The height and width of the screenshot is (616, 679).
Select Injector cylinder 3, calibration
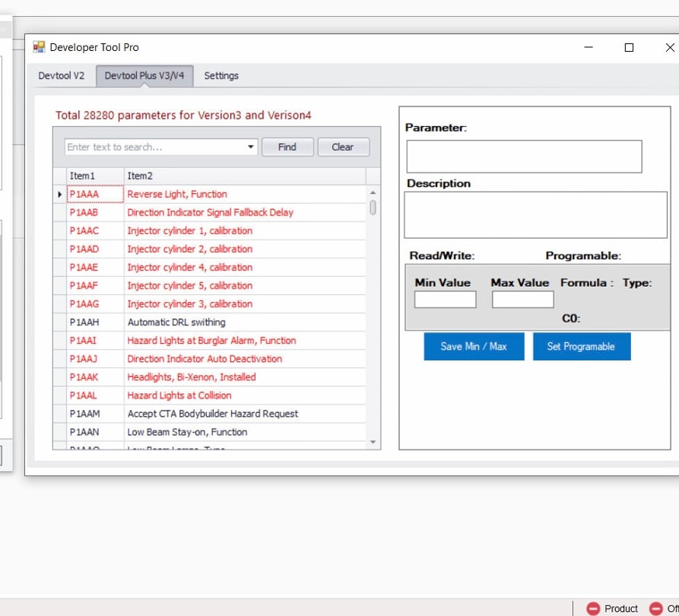(x=245, y=303)
